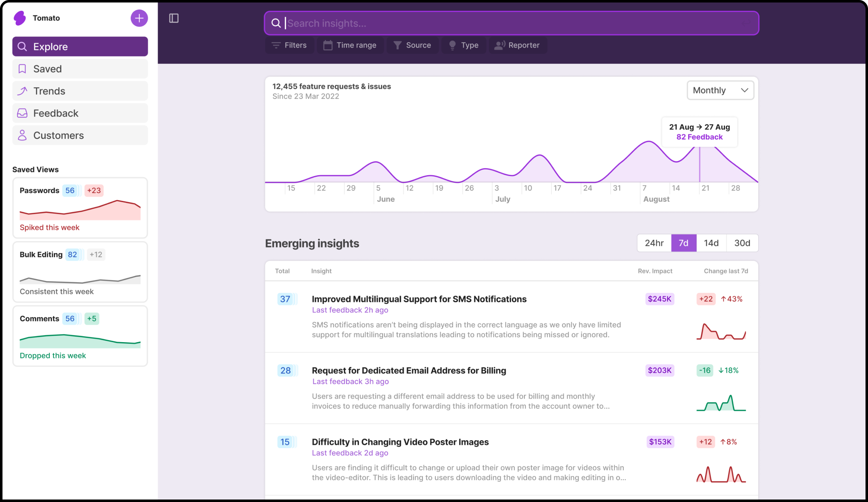Open the Comments saved view card
Viewport: 868px width, 502px height.
[80, 336]
